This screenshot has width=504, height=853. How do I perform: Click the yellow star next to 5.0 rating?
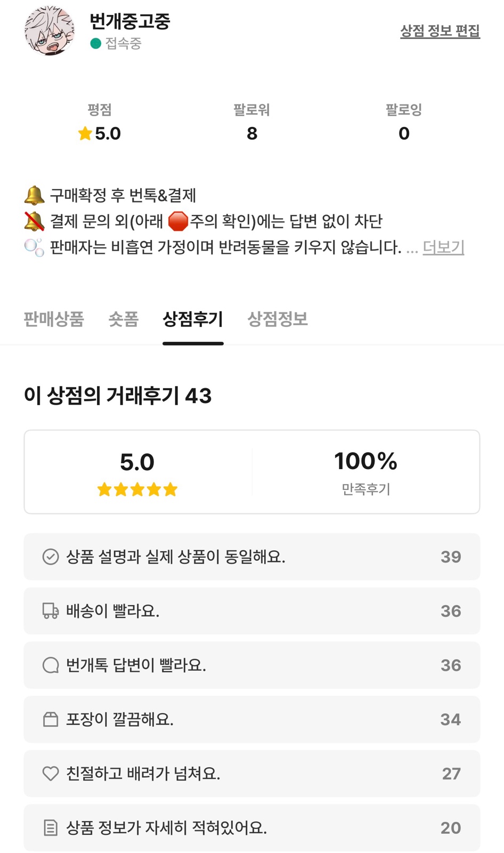[85, 133]
